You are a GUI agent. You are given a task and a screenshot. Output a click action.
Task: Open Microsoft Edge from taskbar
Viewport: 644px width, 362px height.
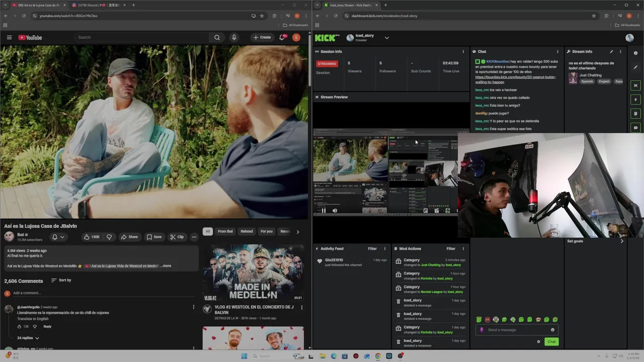pyautogui.click(x=334, y=356)
